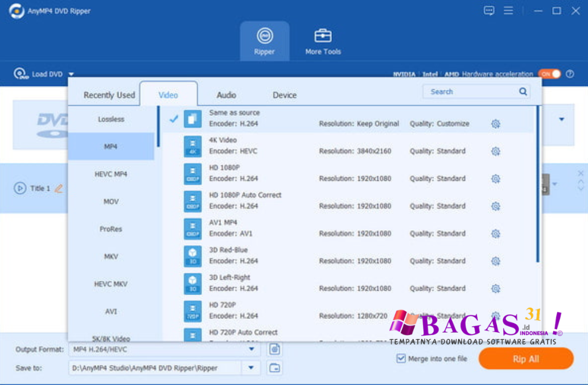The image size is (588, 385).
Task: Open the Output Format combo box
Action: coord(165,349)
